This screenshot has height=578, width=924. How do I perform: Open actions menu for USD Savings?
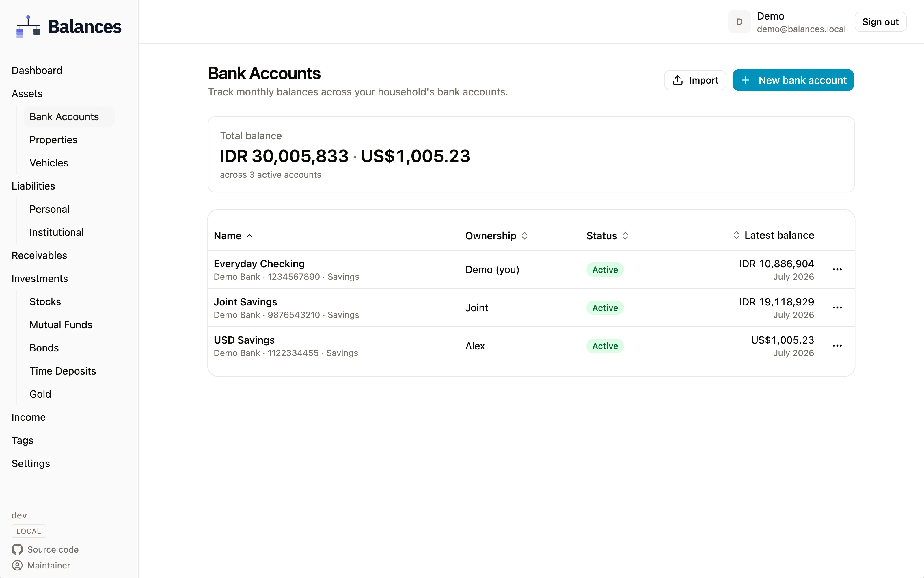click(837, 346)
